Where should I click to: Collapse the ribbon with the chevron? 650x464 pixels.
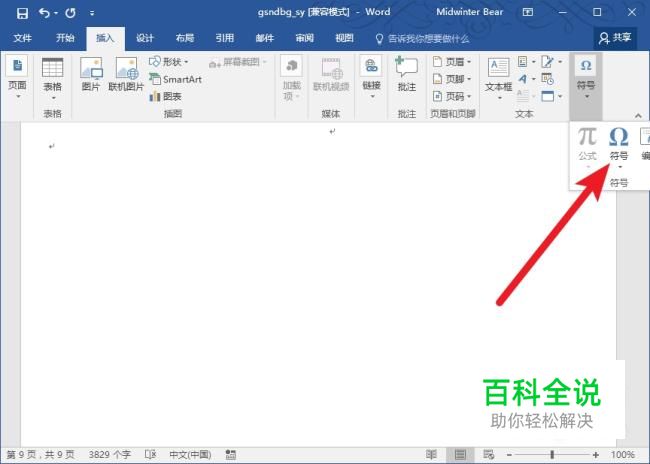point(638,116)
